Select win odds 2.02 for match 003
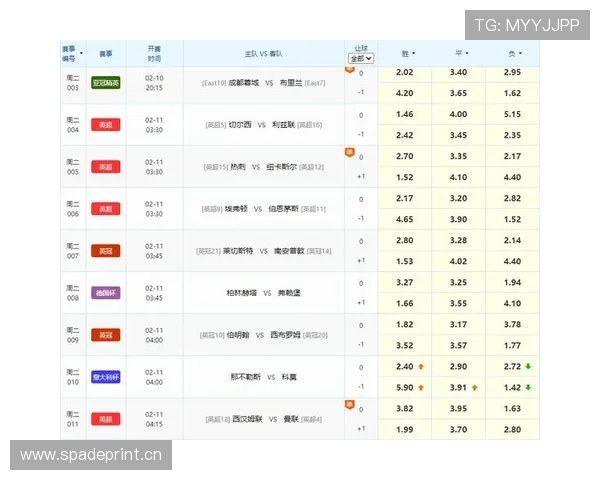This screenshot has height=480, width=600. pyautogui.click(x=404, y=72)
